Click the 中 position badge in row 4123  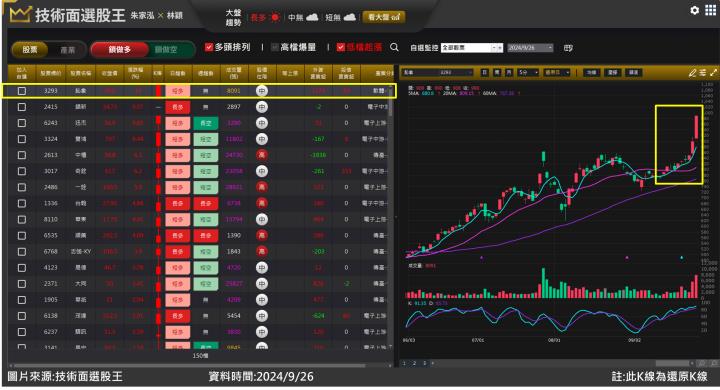(262, 268)
